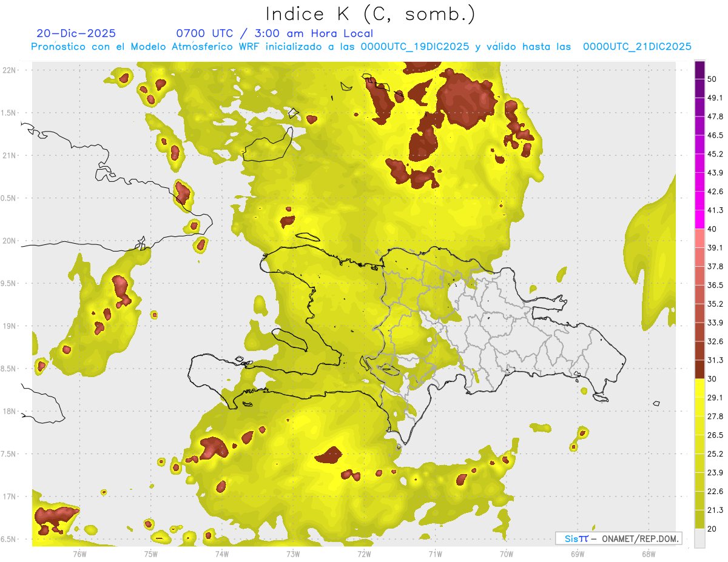Click the "27.8" legend value
728x562 pixels.
click(716, 416)
